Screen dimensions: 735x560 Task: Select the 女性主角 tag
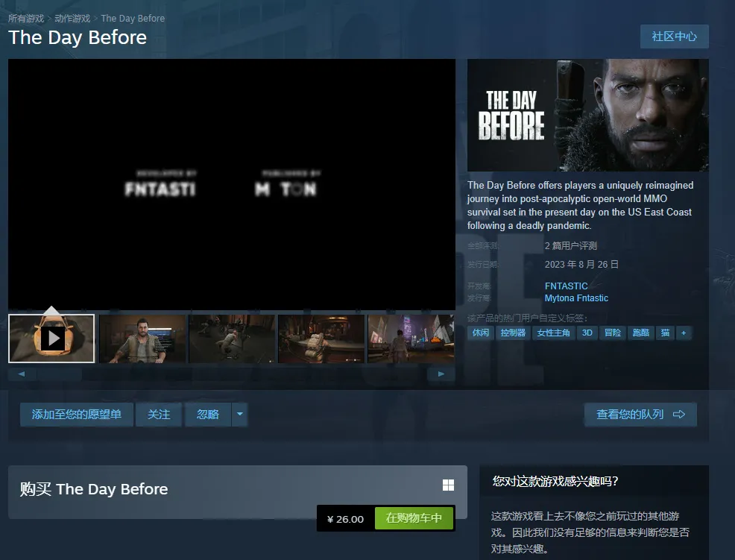pos(554,333)
